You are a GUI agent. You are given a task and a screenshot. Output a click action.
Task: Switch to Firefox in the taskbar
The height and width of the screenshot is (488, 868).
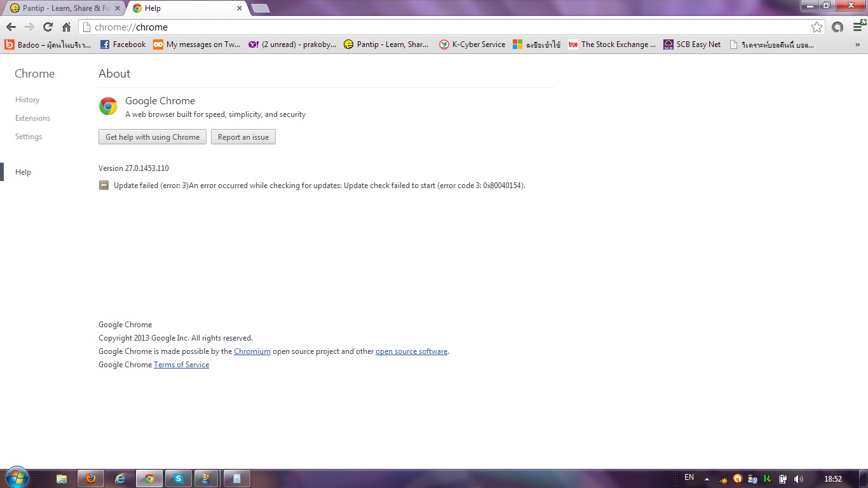click(90, 478)
